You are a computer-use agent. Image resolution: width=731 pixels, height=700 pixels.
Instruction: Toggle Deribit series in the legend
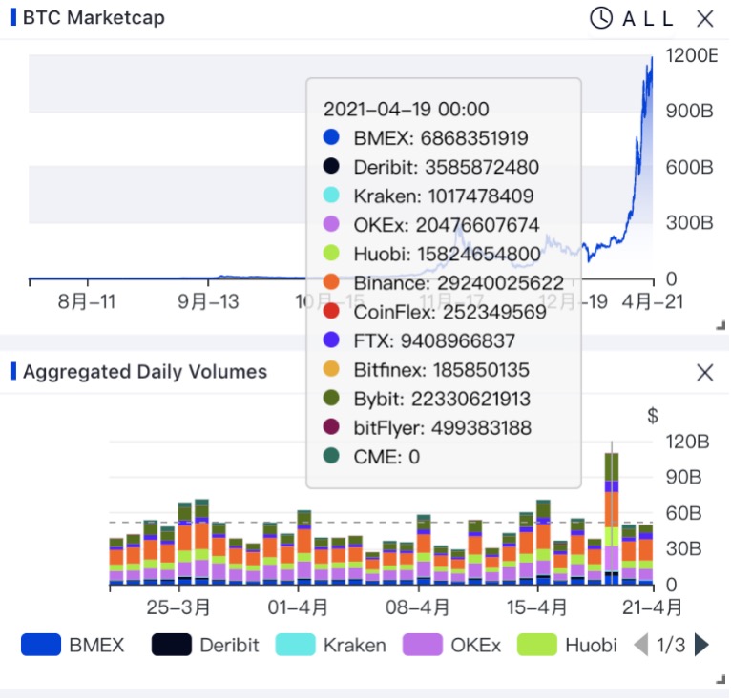[x=205, y=645]
